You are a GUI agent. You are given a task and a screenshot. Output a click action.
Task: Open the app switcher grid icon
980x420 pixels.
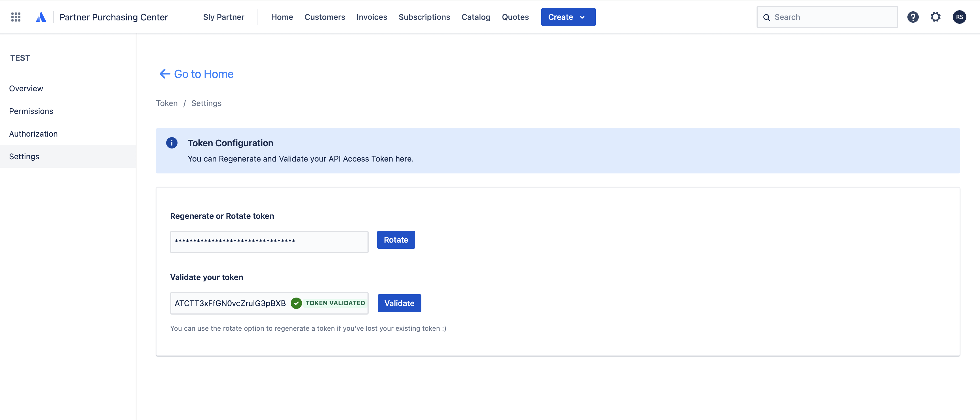point(16,17)
